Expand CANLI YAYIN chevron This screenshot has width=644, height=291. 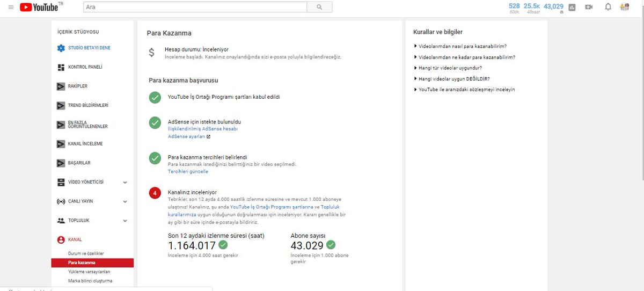pyautogui.click(x=125, y=201)
